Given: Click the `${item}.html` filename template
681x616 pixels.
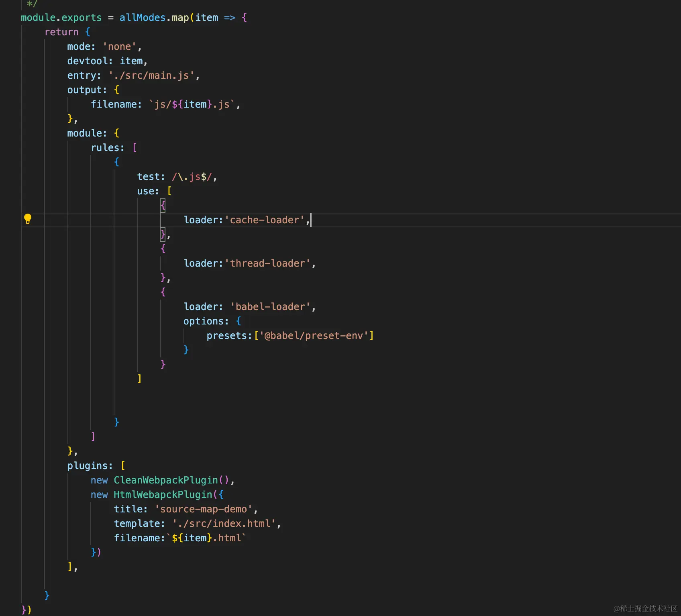Looking at the screenshot, I should pos(206,538).
